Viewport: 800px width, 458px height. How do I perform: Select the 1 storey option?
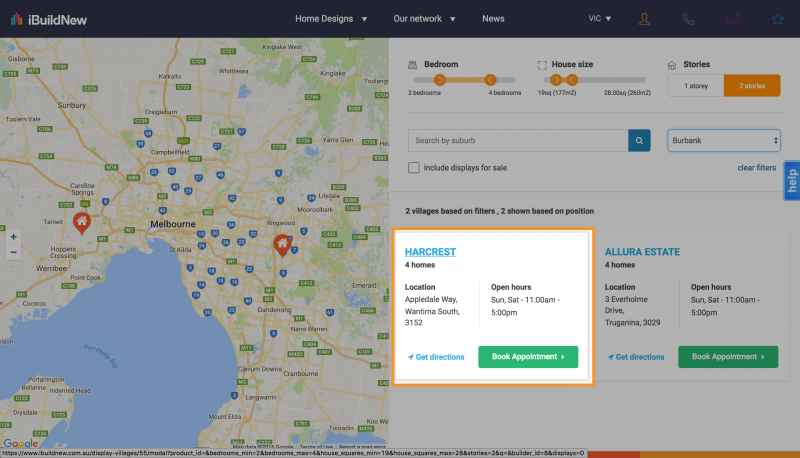tap(695, 86)
